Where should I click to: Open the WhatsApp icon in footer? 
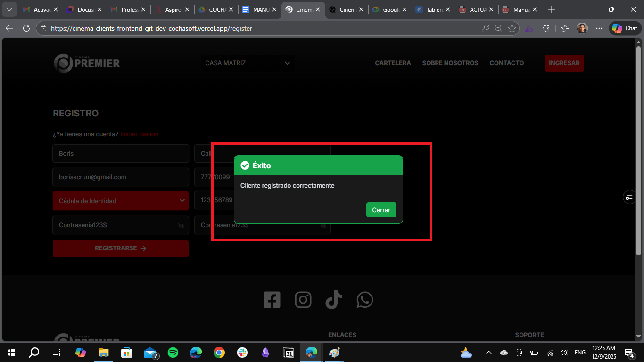tap(364, 299)
